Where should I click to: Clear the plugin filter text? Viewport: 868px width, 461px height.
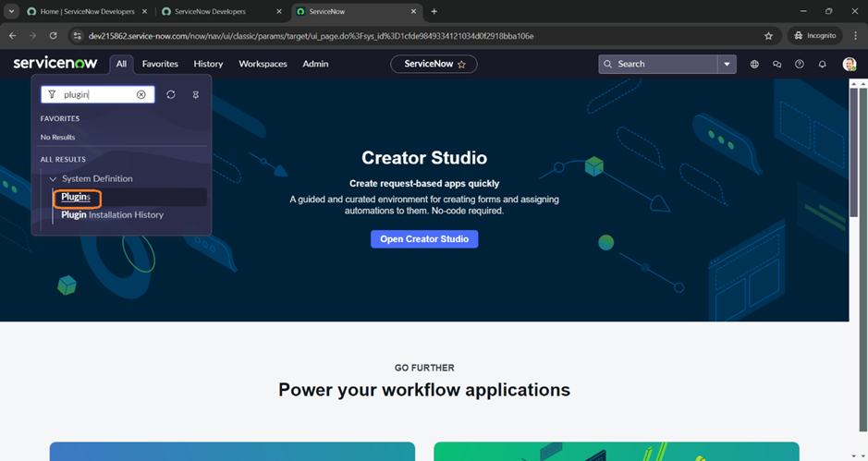coord(141,94)
